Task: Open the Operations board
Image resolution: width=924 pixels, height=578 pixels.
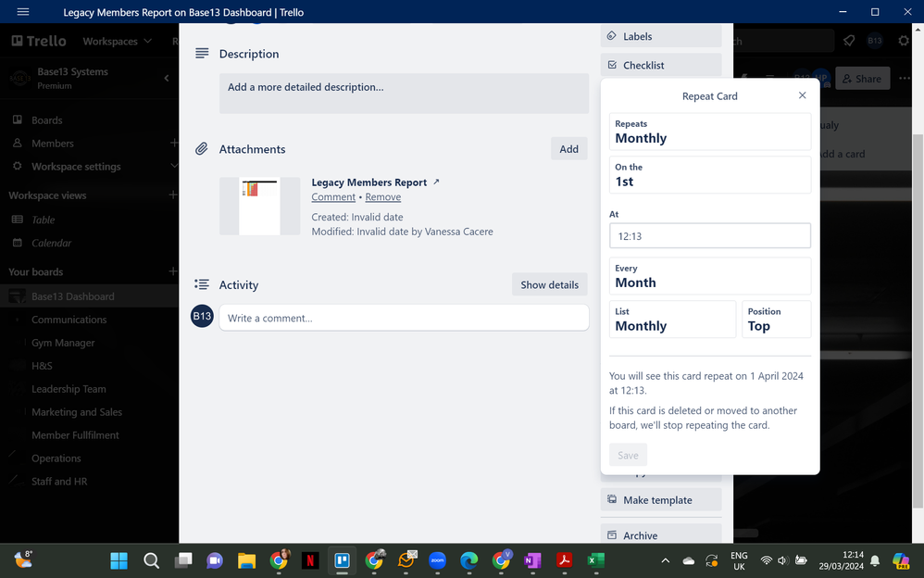Action: point(56,459)
